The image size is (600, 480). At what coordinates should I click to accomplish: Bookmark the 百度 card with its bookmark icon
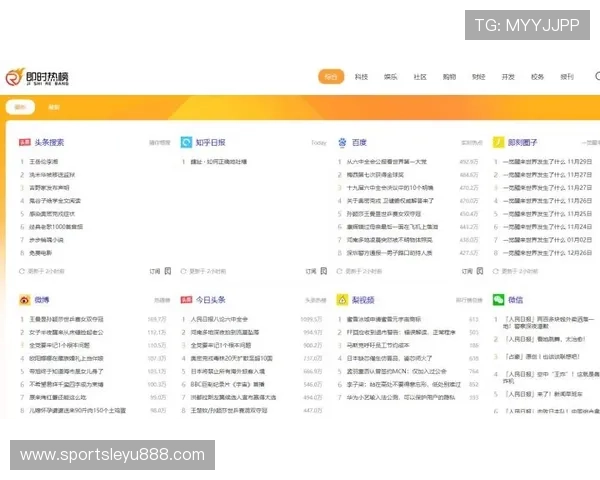click(x=480, y=271)
